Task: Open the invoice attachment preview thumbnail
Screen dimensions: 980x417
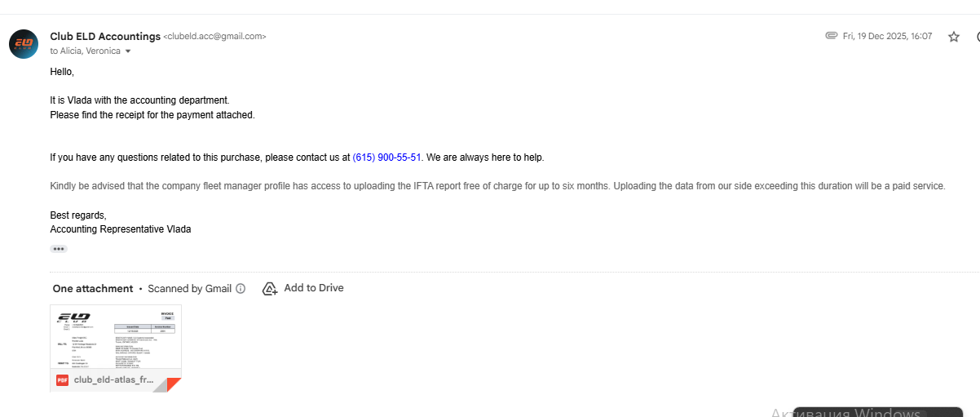Action: [x=116, y=338]
